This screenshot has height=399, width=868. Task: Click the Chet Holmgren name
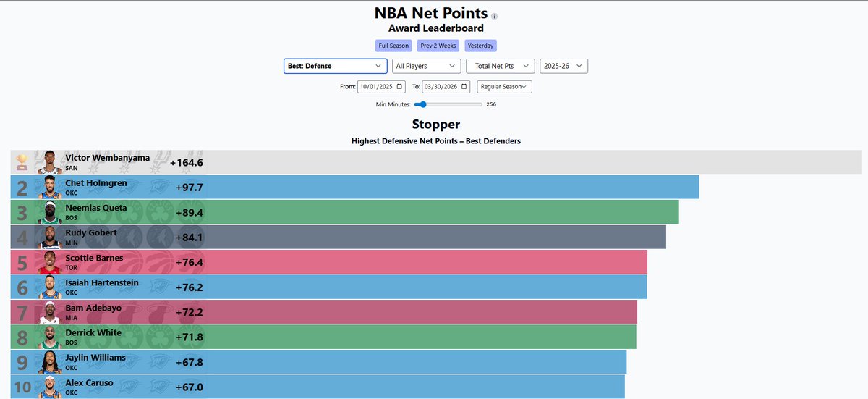96,183
